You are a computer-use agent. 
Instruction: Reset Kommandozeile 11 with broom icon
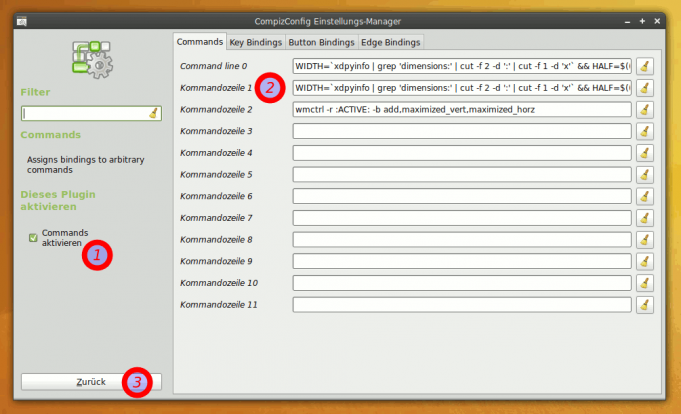click(645, 305)
